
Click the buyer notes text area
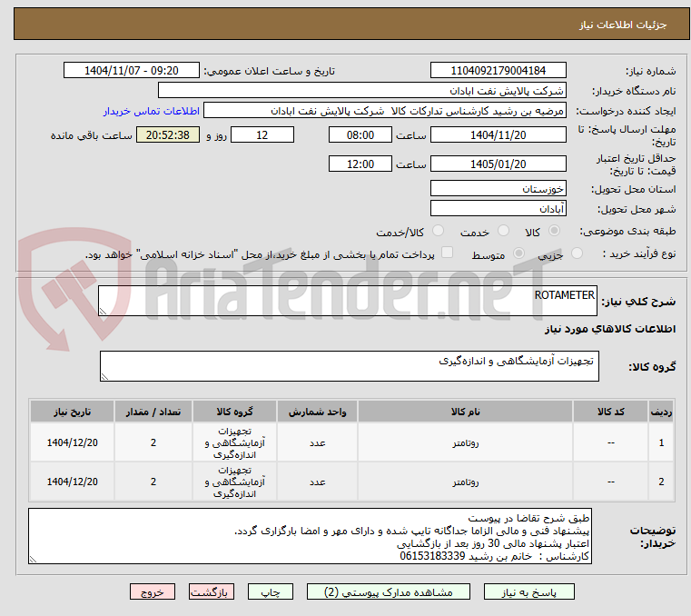(x=310, y=536)
